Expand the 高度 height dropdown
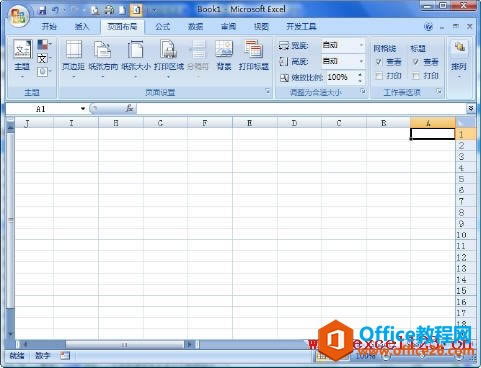Screen dimensions: 481x368 361,61
